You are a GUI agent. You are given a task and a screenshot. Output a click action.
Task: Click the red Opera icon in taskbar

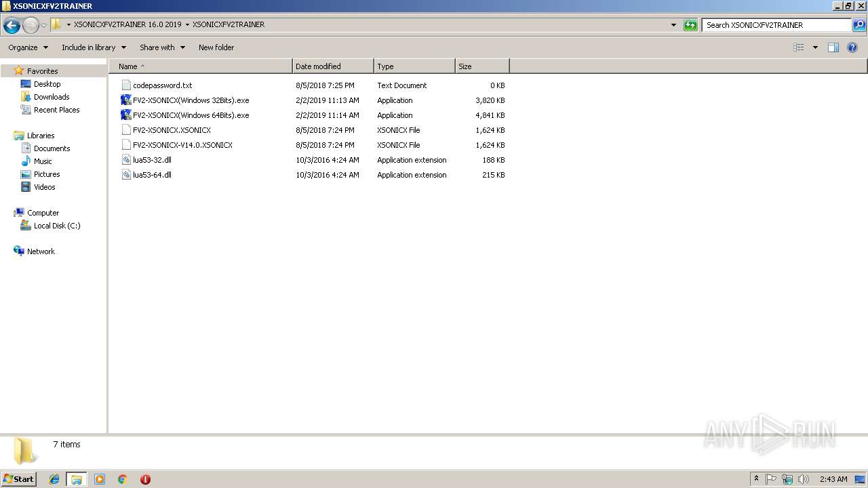pyautogui.click(x=145, y=479)
